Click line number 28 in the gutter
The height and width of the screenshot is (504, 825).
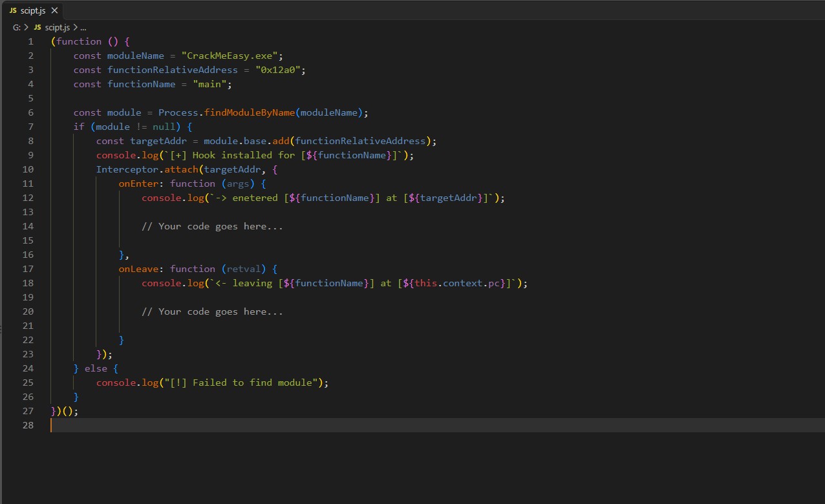28,425
